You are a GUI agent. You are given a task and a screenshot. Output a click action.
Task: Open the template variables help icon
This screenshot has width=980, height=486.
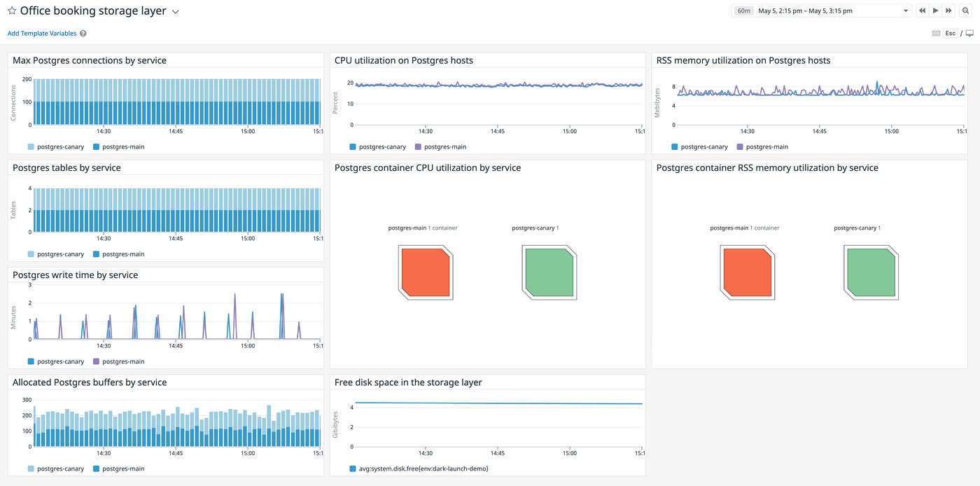point(83,34)
